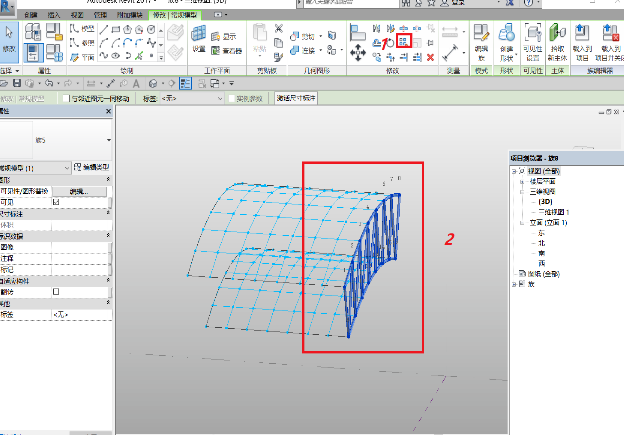Collapse the Views (all) tree node
This screenshot has height=435, width=624.
point(514,171)
